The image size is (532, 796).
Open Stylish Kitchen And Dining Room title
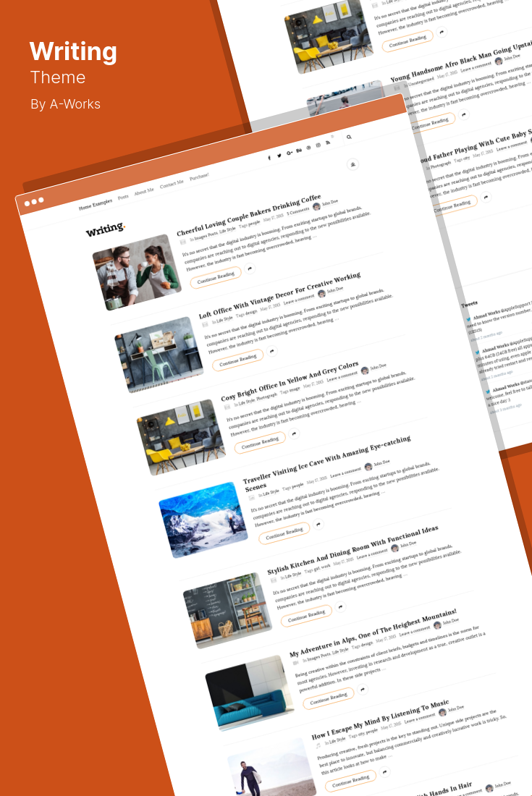click(352, 550)
